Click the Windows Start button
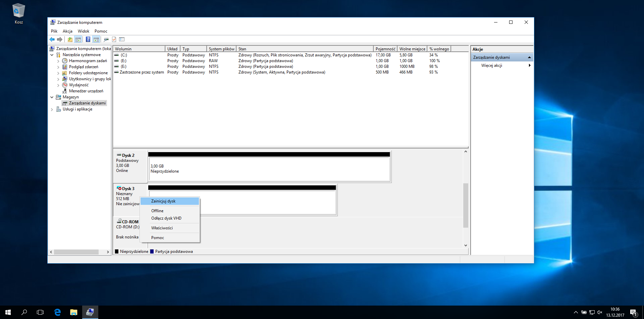Image resolution: width=644 pixels, height=319 pixels. [x=8, y=312]
